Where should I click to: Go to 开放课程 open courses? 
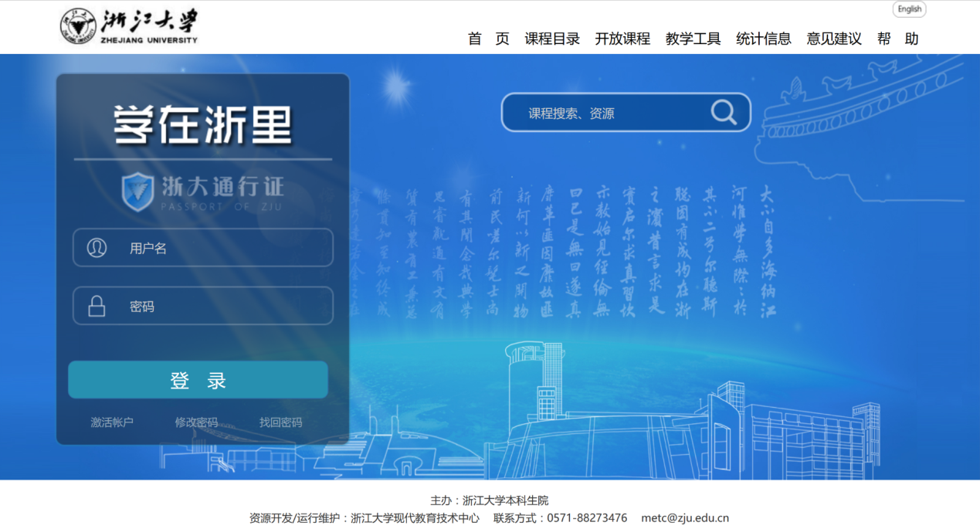click(622, 39)
